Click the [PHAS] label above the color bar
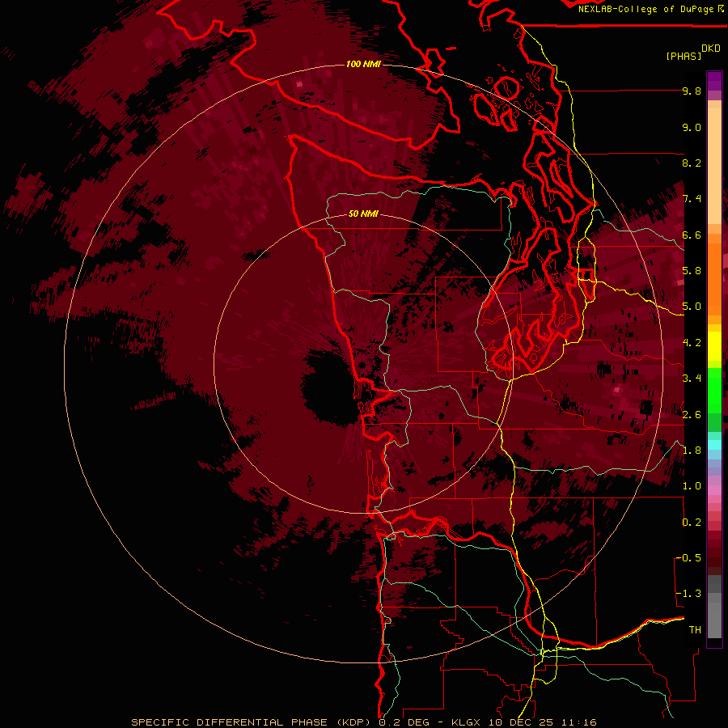Viewport: 728px width, 728px height. pos(684,57)
